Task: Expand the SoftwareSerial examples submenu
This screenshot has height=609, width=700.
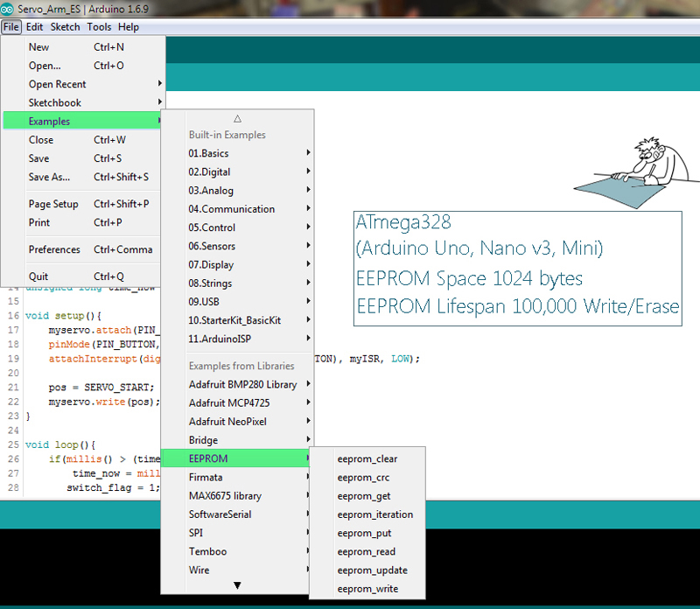Action: 220,514
